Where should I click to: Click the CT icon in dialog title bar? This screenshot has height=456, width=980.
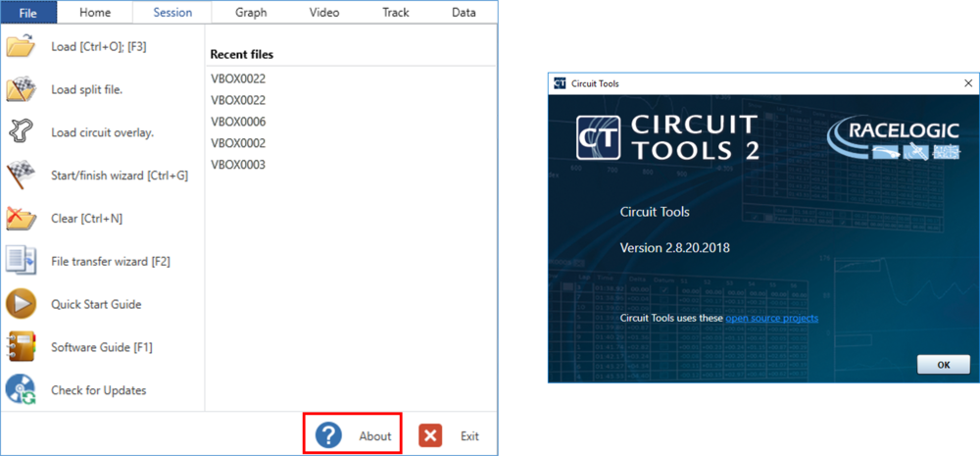(x=560, y=83)
